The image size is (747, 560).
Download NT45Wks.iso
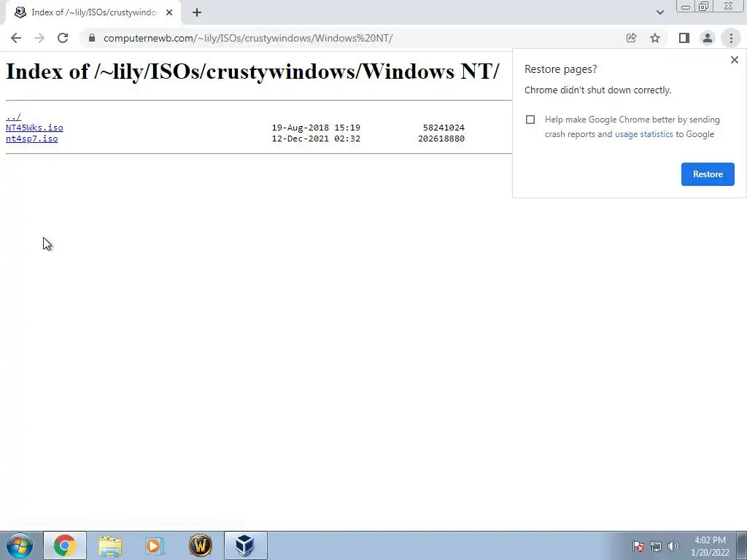click(x=34, y=128)
